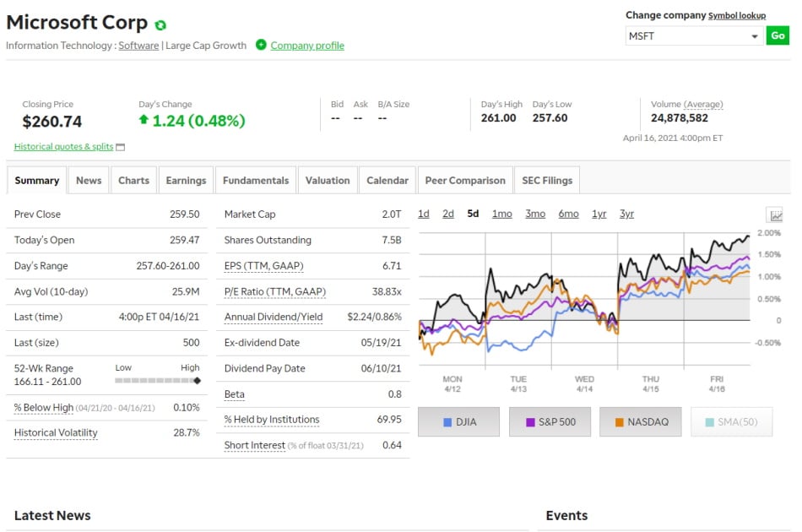Click the EPS (TTM, GAAP) definition label
The width and height of the screenshot is (802, 532).
264,266
